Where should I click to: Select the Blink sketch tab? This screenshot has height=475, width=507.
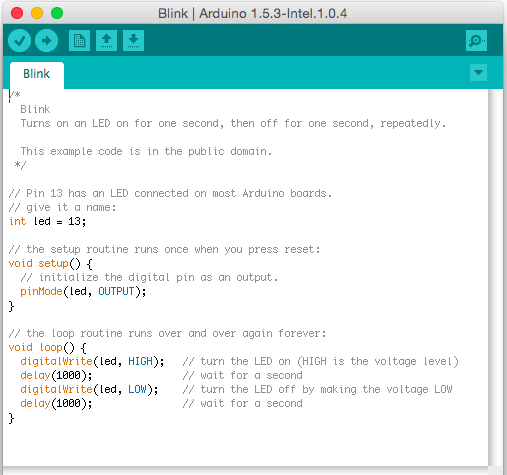pos(37,75)
